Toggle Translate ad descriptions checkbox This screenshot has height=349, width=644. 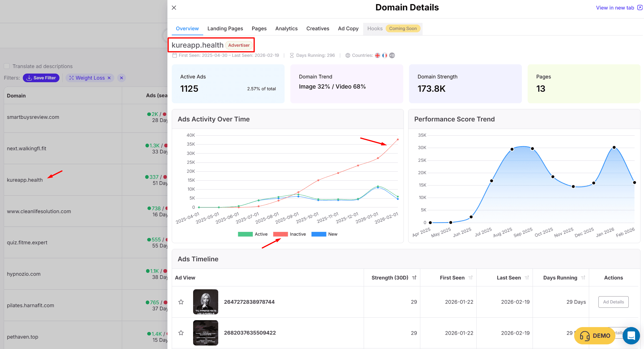pyautogui.click(x=7, y=66)
